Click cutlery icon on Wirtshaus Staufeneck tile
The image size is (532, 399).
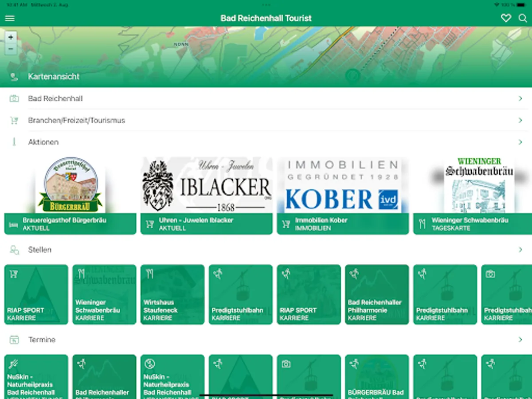[x=149, y=274]
